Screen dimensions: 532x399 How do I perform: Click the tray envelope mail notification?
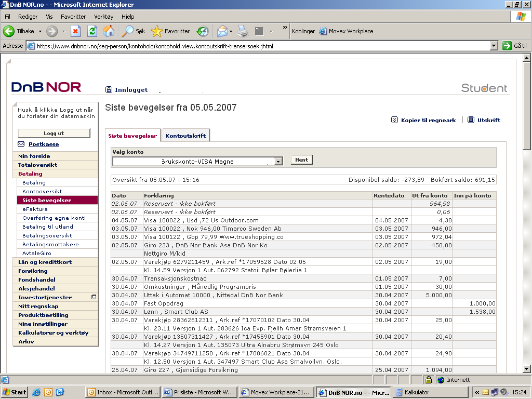coord(486,392)
